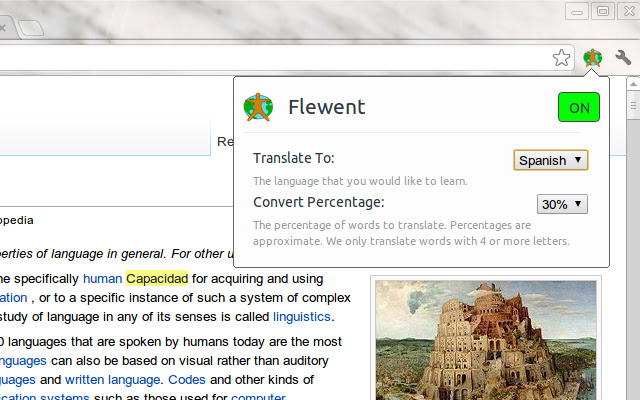
Task: Open the 'linguistics' link
Action: coord(302,317)
